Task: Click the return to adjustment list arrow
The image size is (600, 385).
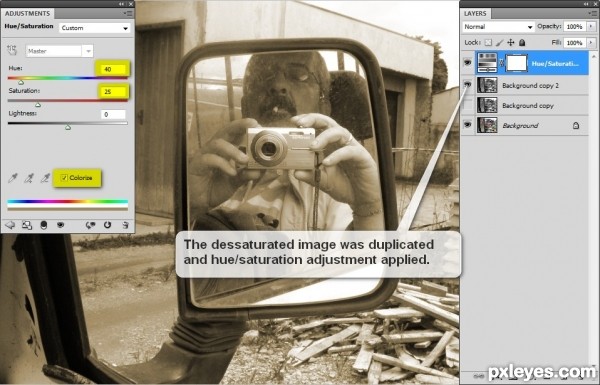Action: 10,225
